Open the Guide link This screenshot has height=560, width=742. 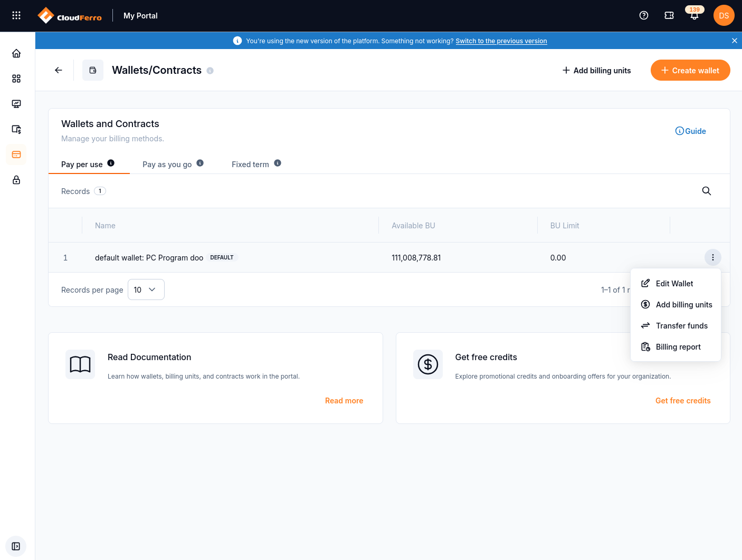(691, 131)
